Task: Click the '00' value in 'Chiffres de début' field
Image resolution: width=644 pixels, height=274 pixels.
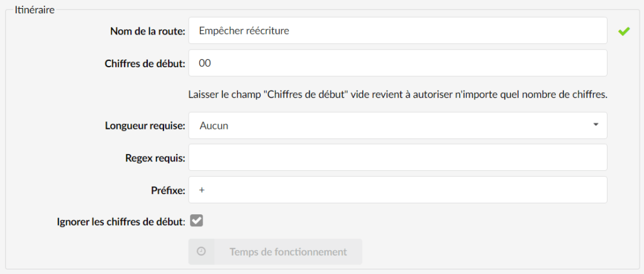Action: pyautogui.click(x=204, y=63)
